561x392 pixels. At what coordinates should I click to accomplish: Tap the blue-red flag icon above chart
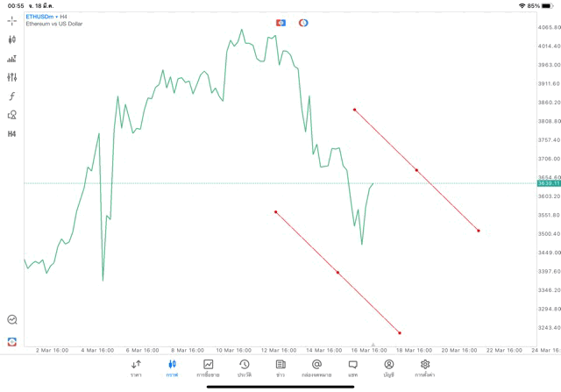tap(280, 23)
